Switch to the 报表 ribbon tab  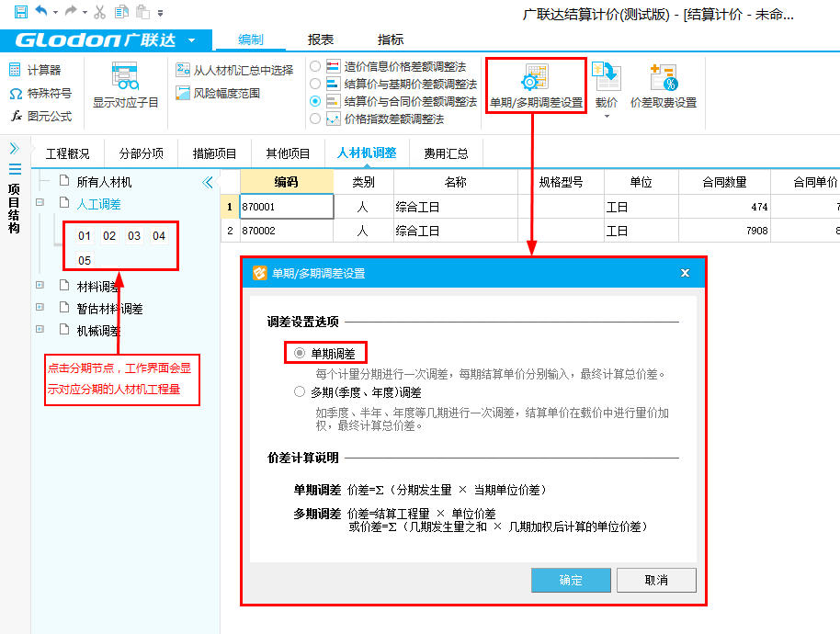coord(321,40)
